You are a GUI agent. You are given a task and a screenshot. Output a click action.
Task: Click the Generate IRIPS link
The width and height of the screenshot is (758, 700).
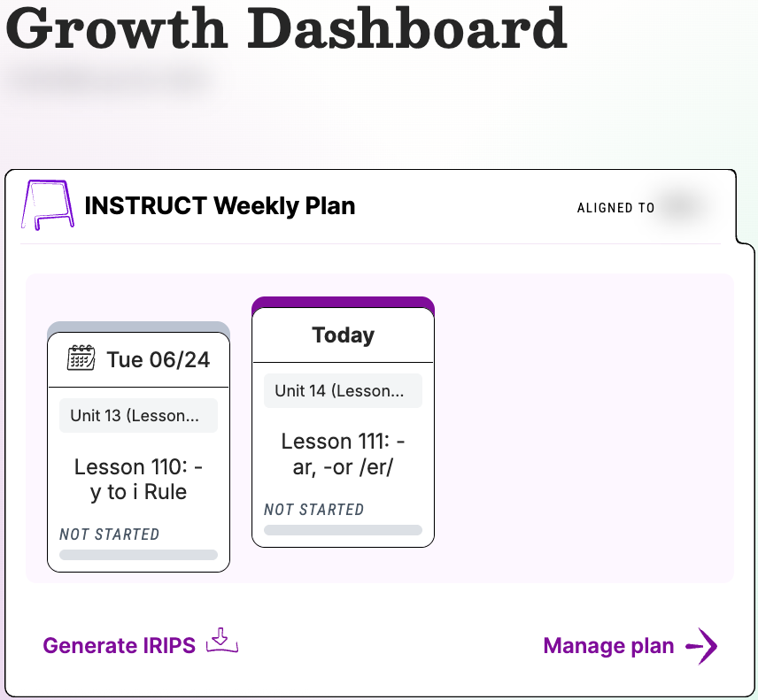point(120,645)
